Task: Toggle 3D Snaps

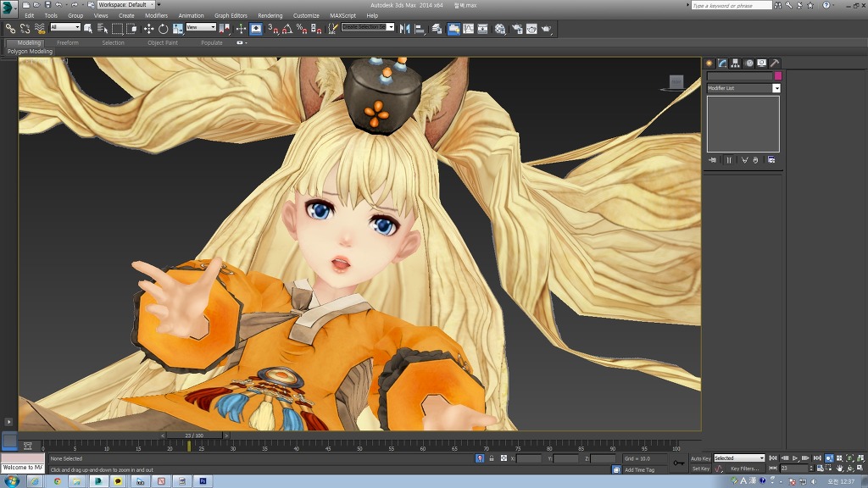Action: [x=274, y=28]
